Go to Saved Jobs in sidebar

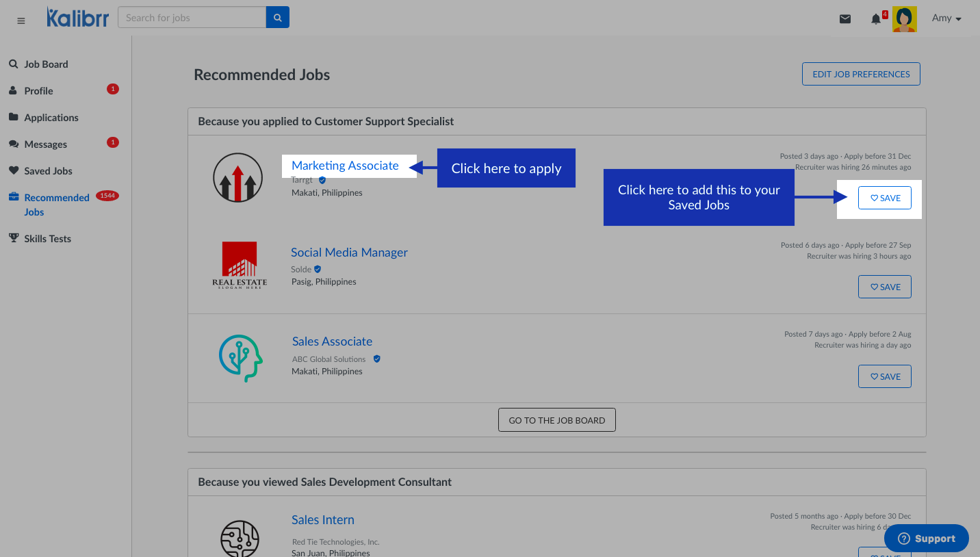[48, 171]
